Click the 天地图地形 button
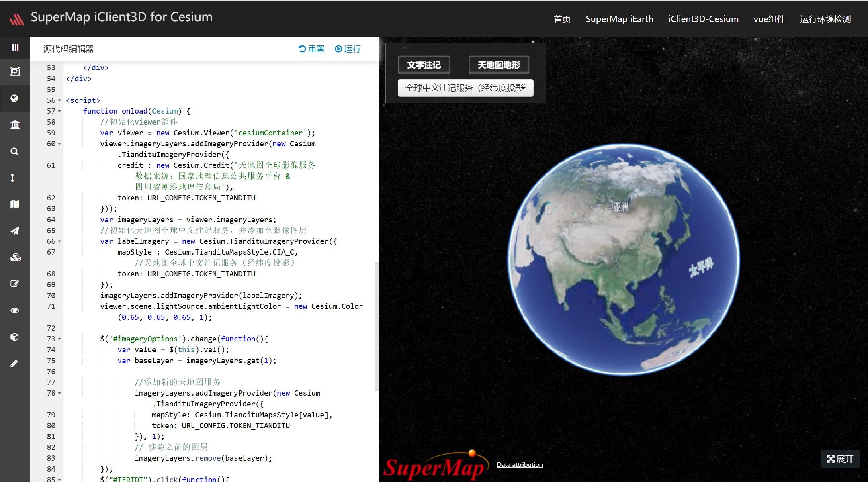 pyautogui.click(x=499, y=65)
